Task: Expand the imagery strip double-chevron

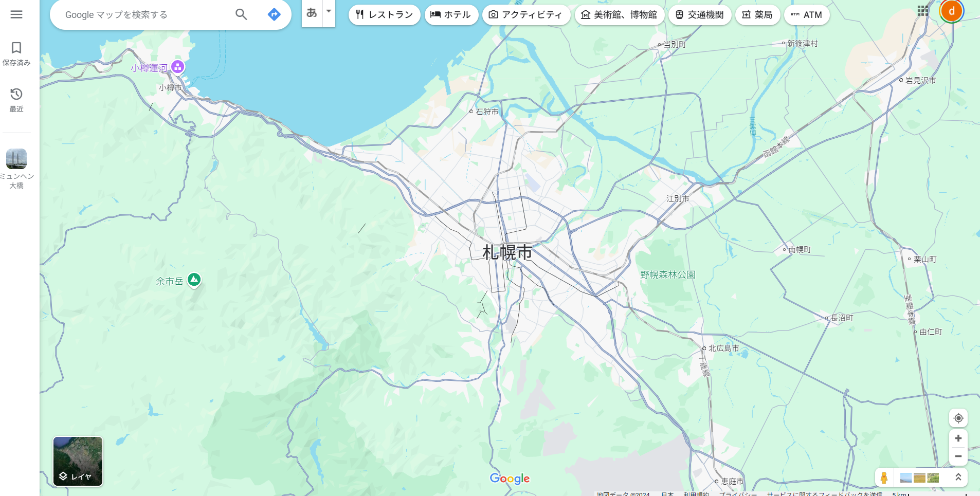Action: point(958,477)
